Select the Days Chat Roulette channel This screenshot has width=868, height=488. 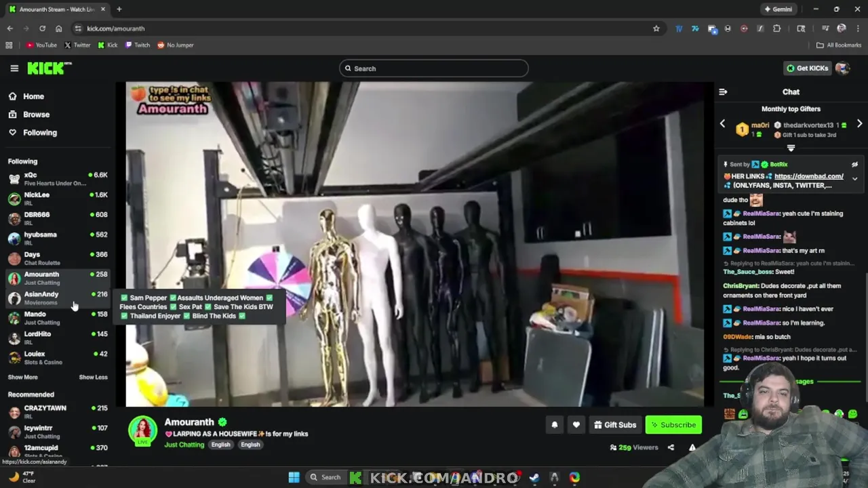point(58,258)
